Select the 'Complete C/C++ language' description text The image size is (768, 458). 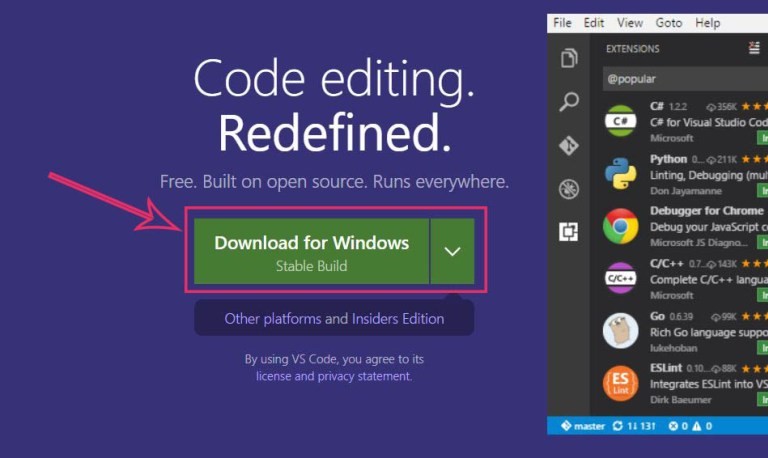709,280
